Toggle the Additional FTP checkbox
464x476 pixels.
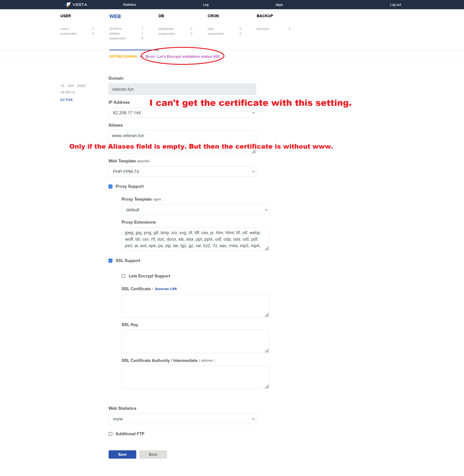110,434
